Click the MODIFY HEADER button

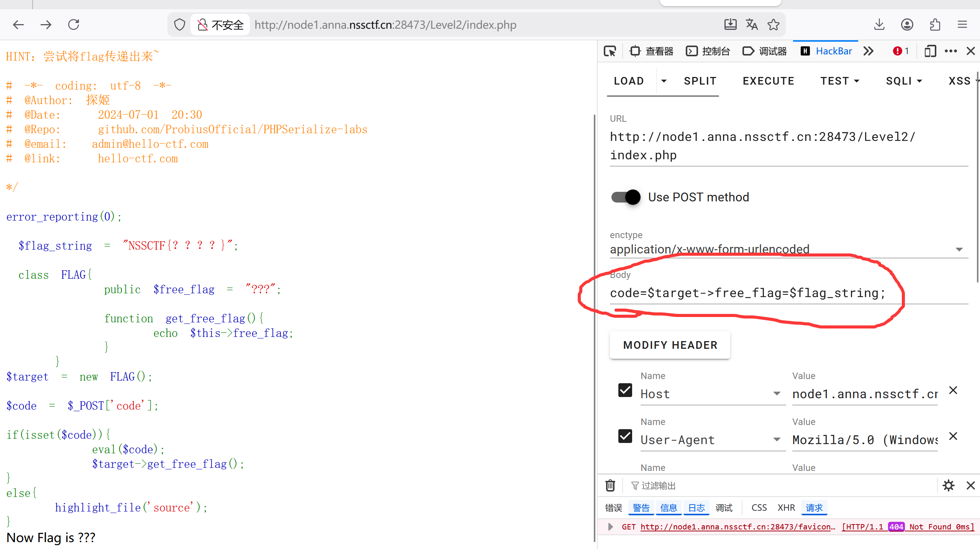[x=670, y=345]
